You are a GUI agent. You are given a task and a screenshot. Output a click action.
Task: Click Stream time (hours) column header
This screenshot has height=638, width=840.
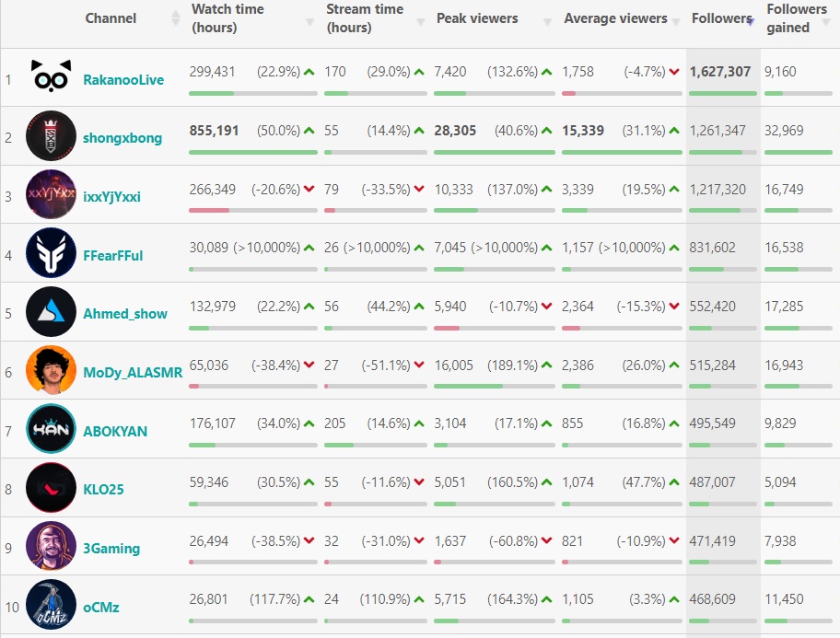click(x=365, y=18)
